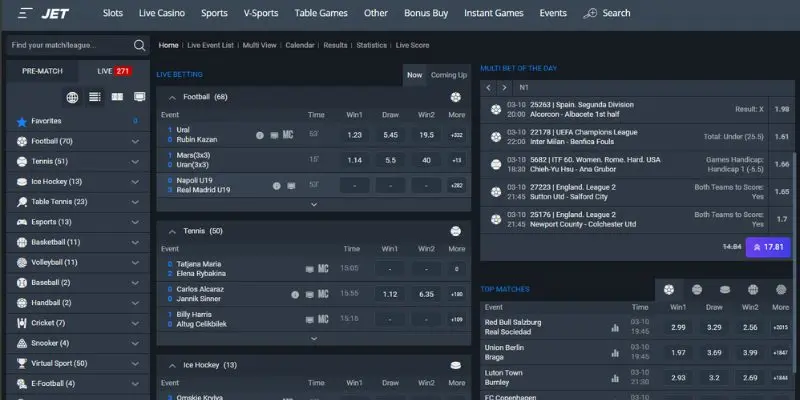Open info icon for Napoli U19 match

(277, 186)
